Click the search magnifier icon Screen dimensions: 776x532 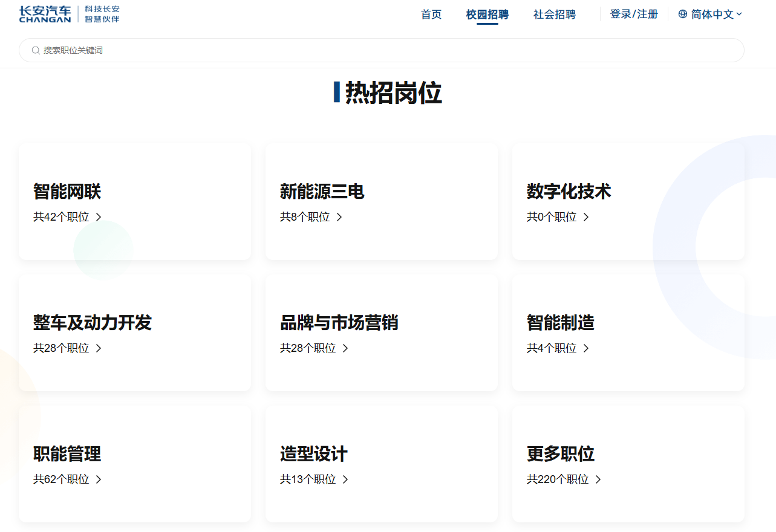tap(36, 50)
